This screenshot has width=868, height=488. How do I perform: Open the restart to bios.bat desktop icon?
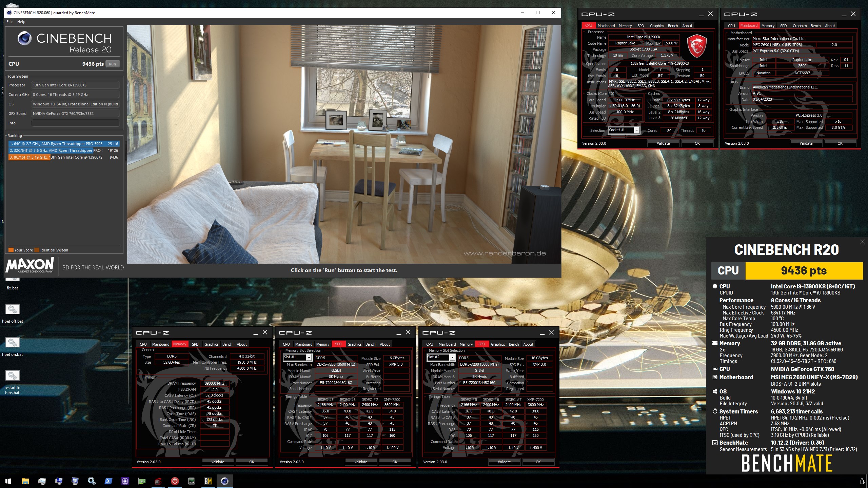click(x=13, y=382)
